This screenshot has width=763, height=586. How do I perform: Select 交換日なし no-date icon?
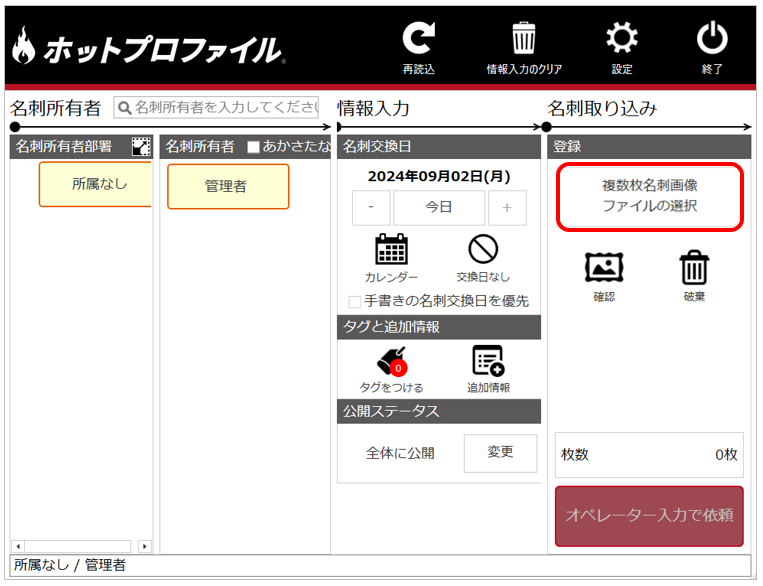(x=483, y=249)
